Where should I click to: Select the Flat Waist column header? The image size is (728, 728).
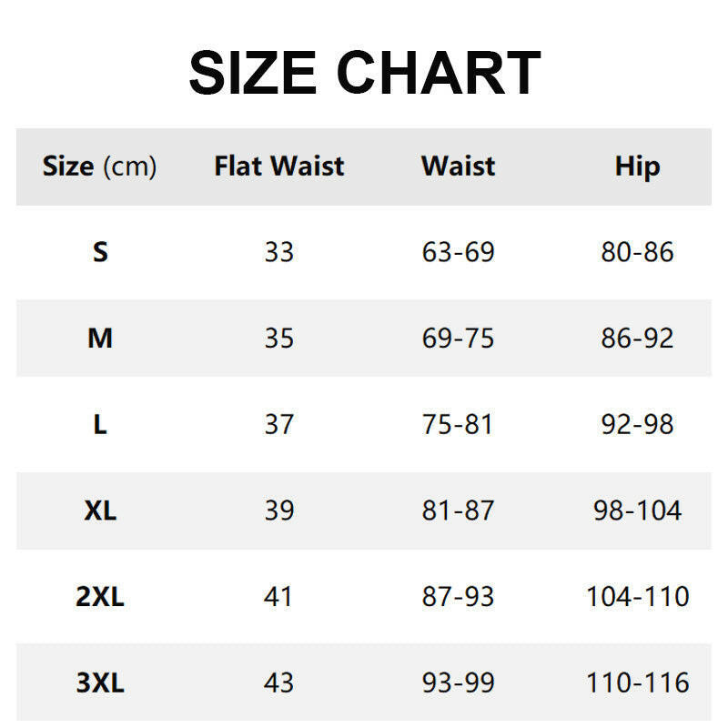point(279,167)
